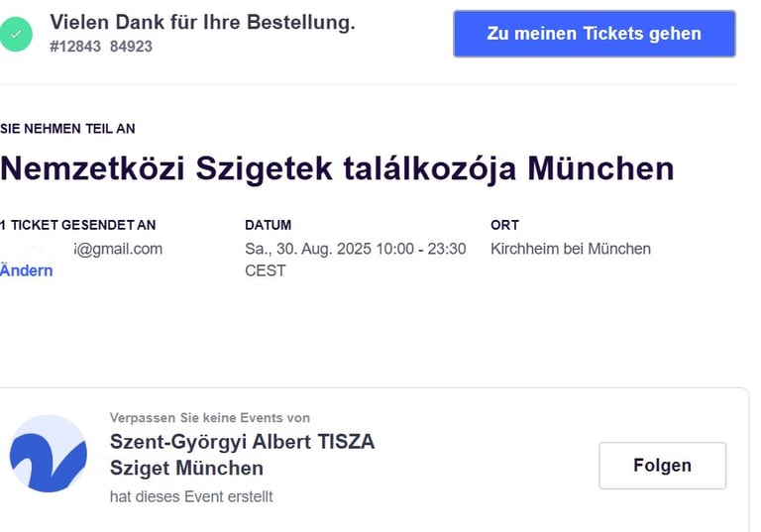This screenshot has width=761, height=532.
Task: Click the gmail.com email address
Action: pyautogui.click(x=118, y=249)
